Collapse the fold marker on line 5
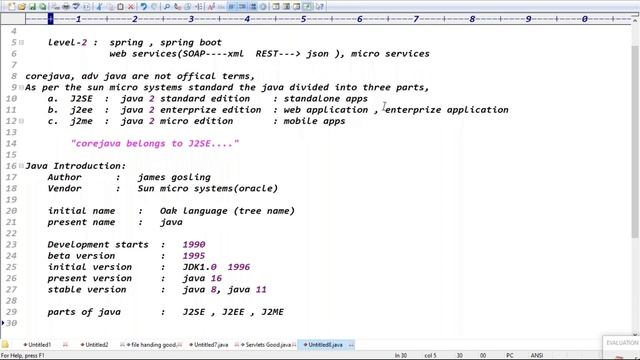This screenshot has height=360, width=640. point(21,42)
